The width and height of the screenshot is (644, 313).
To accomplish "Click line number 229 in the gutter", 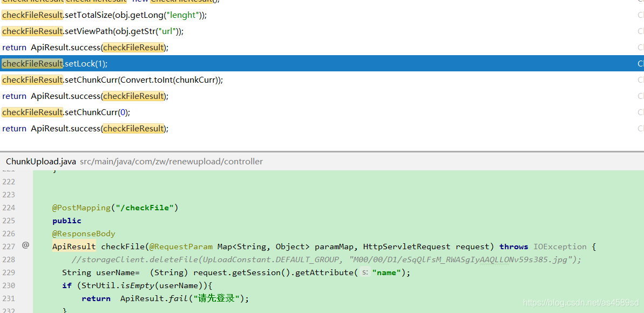I will click(9, 272).
